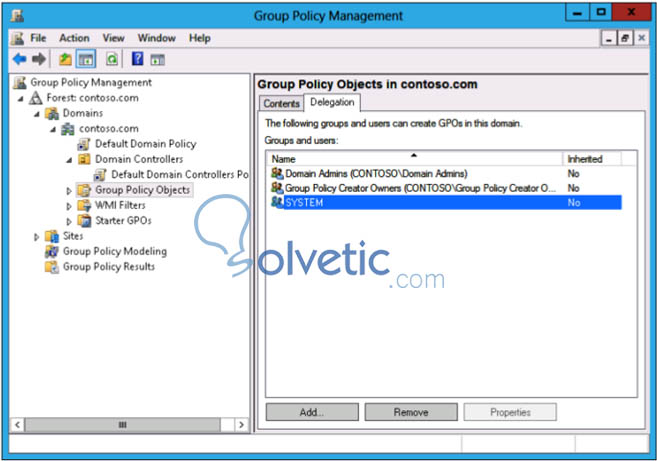This screenshot has height=461, width=657.
Task: Click the Properties button
Action: 510,412
